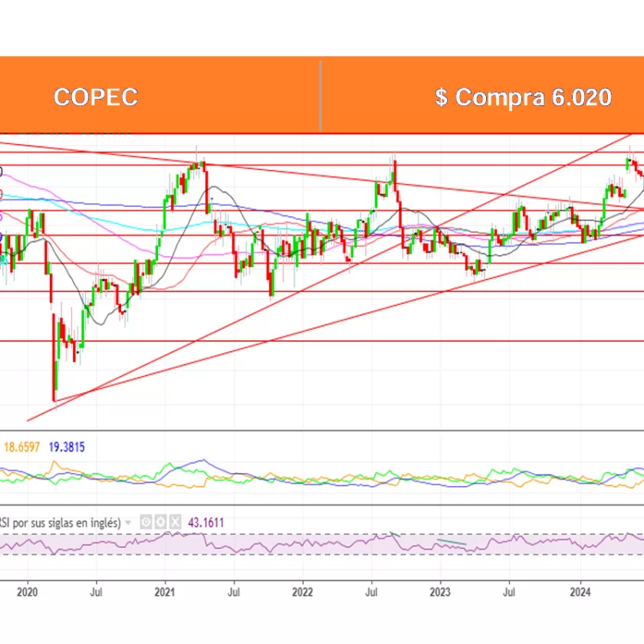Viewport: 644px width, 644px height.
Task: Pick the 2023 time axis marker
Action: point(441,592)
